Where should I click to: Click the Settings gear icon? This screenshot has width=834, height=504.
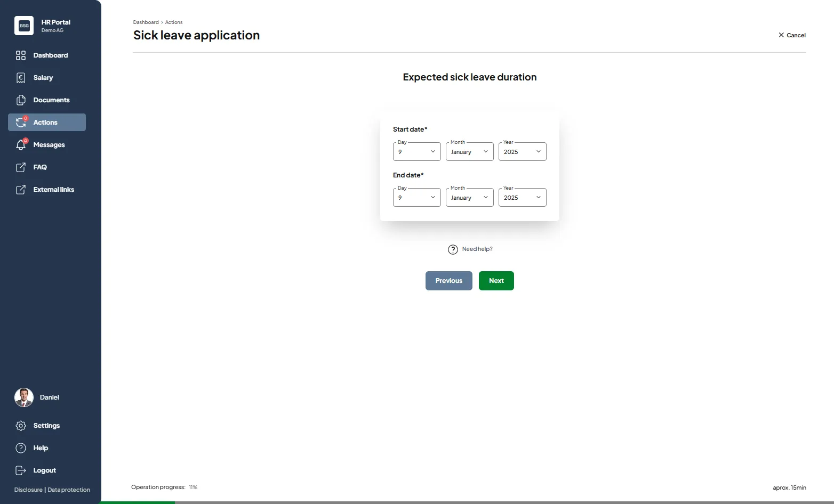point(21,426)
